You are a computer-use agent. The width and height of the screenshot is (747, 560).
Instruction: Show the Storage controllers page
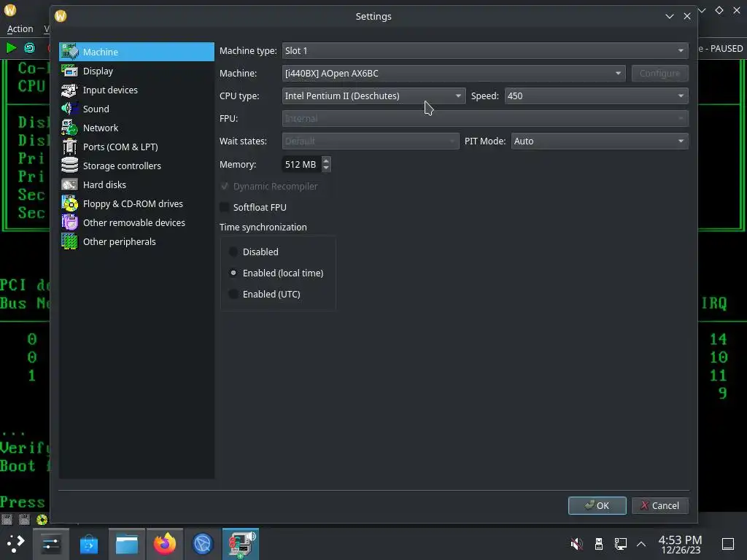tap(136, 166)
